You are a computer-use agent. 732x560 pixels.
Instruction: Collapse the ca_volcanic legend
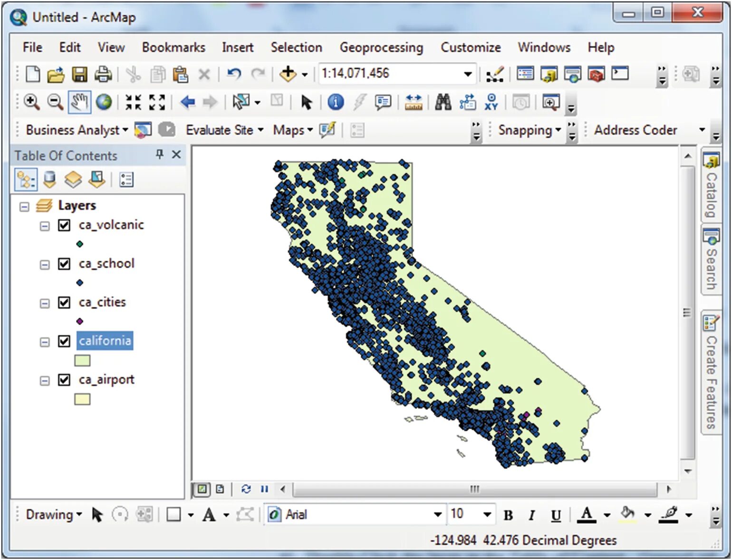point(44,226)
